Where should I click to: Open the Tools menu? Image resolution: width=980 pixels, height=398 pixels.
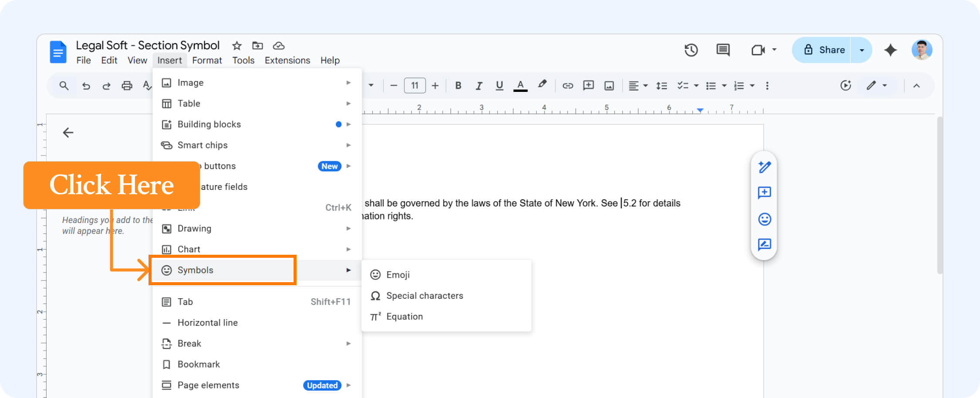coord(243,60)
